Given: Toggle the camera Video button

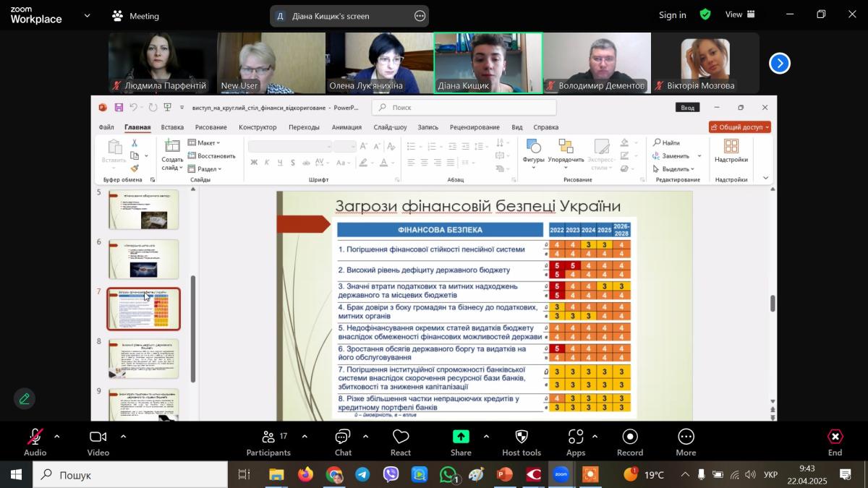Looking at the screenshot, I should [x=98, y=442].
